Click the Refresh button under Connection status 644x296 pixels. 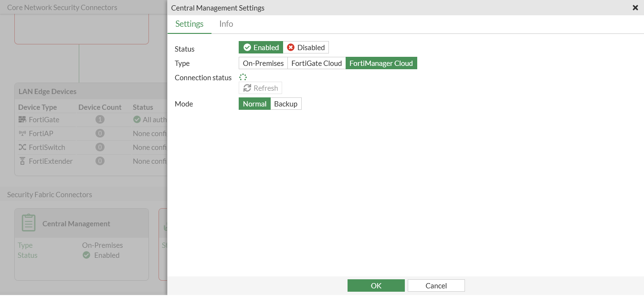click(260, 88)
